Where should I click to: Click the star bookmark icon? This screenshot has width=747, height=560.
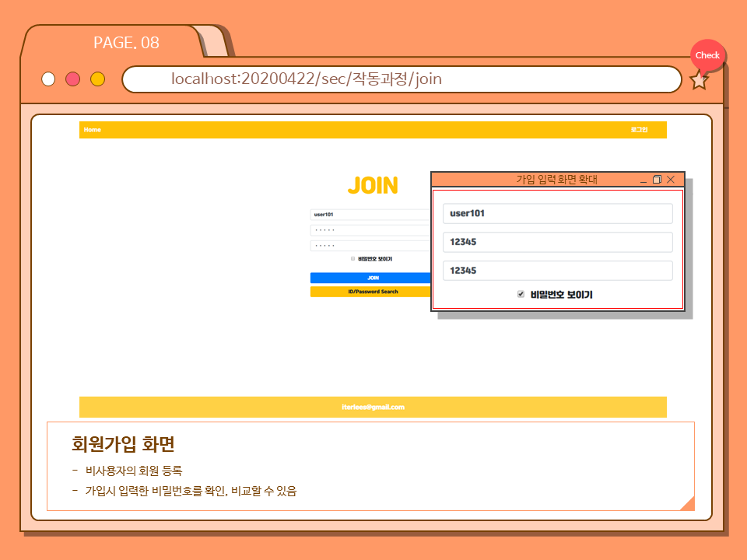(699, 79)
